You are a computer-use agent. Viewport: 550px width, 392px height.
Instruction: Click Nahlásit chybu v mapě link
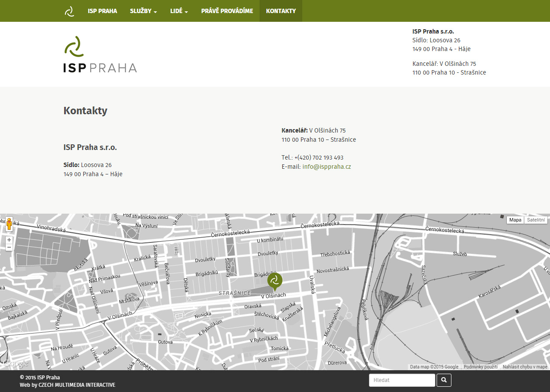[525, 367]
